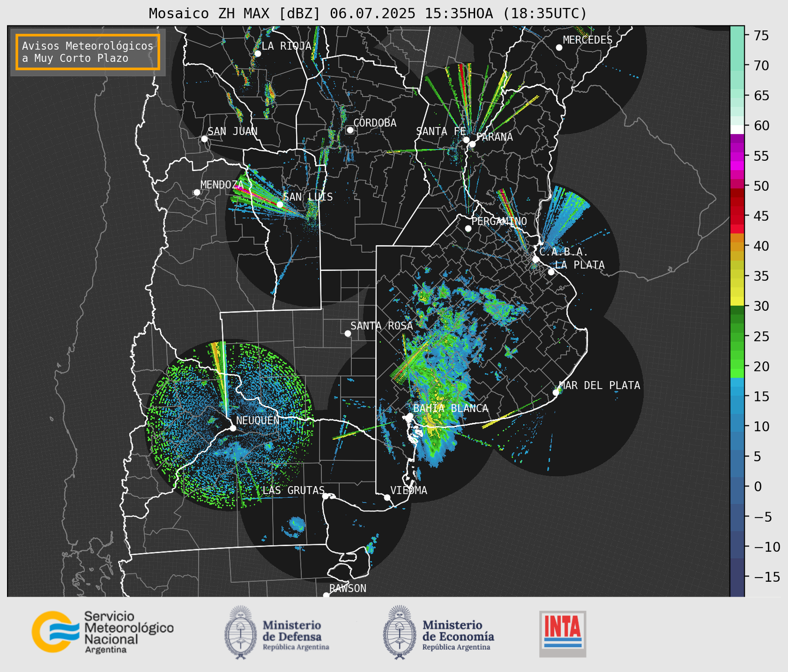Viewport: 788px width, 672px height.
Task: Click the Ministerio de Defensa emblem
Action: pos(241,632)
